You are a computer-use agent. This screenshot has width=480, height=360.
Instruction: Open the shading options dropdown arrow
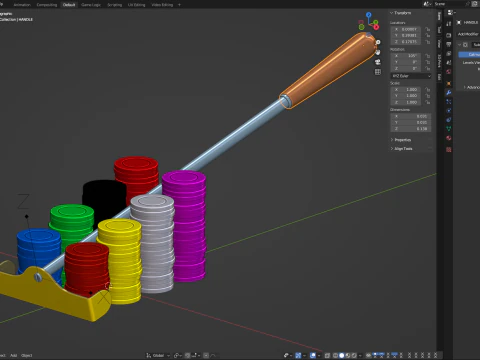[360, 355]
